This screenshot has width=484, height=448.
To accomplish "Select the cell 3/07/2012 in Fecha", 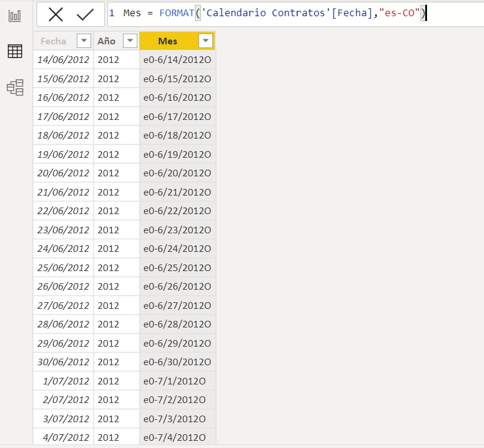I will click(x=63, y=419).
